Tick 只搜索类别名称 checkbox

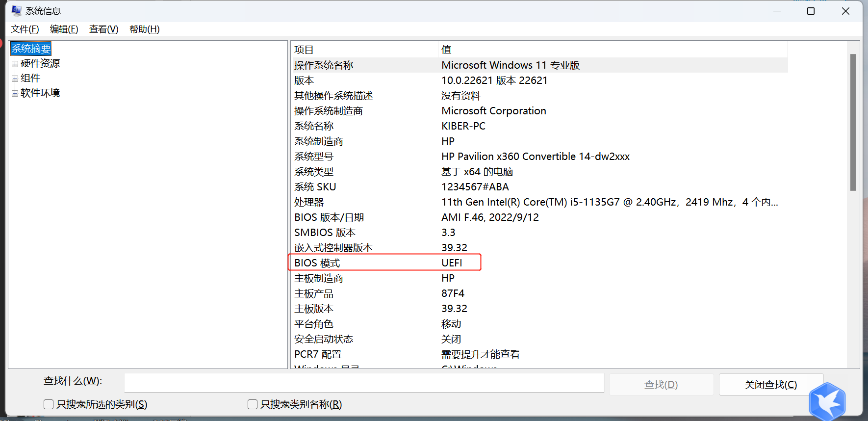pos(253,404)
